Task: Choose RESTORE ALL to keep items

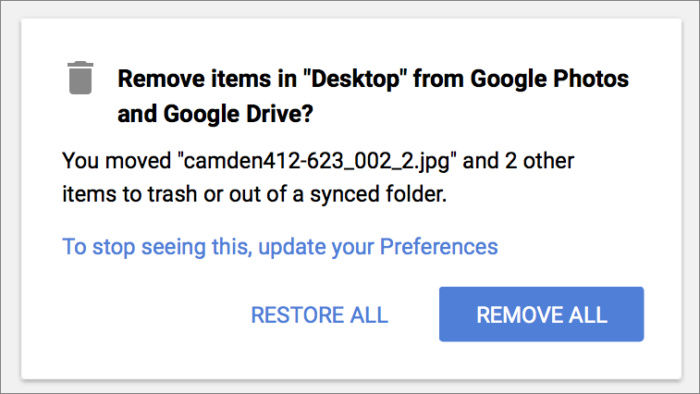Action: pyautogui.click(x=319, y=315)
